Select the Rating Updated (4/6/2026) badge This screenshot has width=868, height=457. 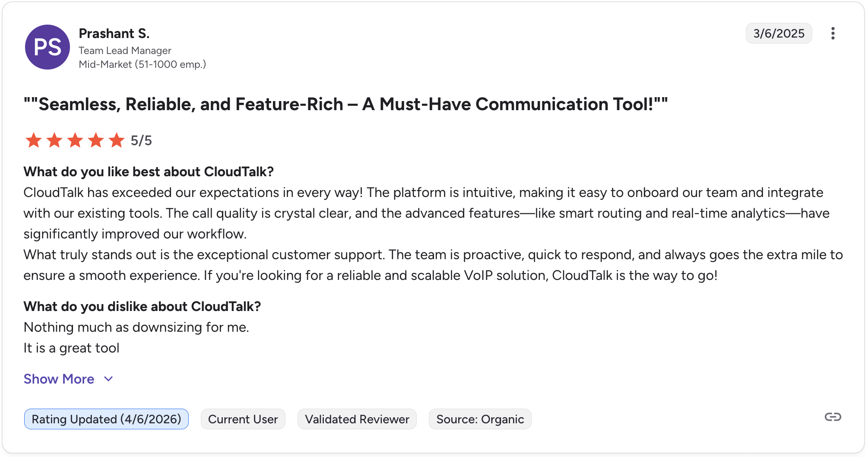106,419
